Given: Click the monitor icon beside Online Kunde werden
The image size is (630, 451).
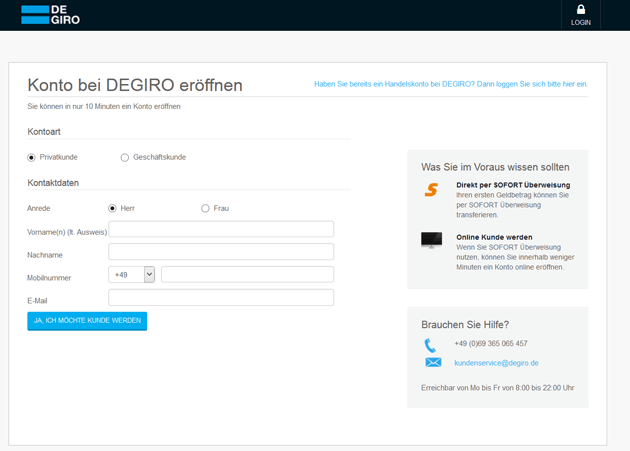Looking at the screenshot, I should click(x=432, y=240).
